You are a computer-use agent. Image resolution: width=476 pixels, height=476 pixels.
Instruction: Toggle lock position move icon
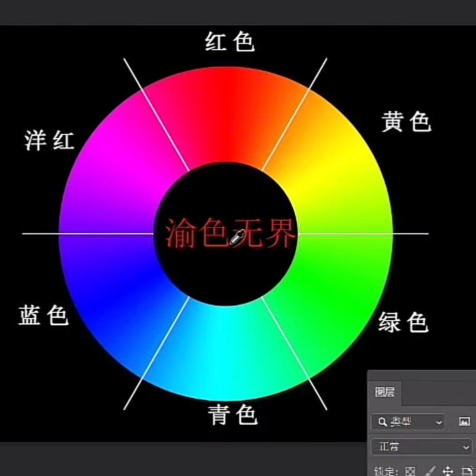[x=448, y=471]
